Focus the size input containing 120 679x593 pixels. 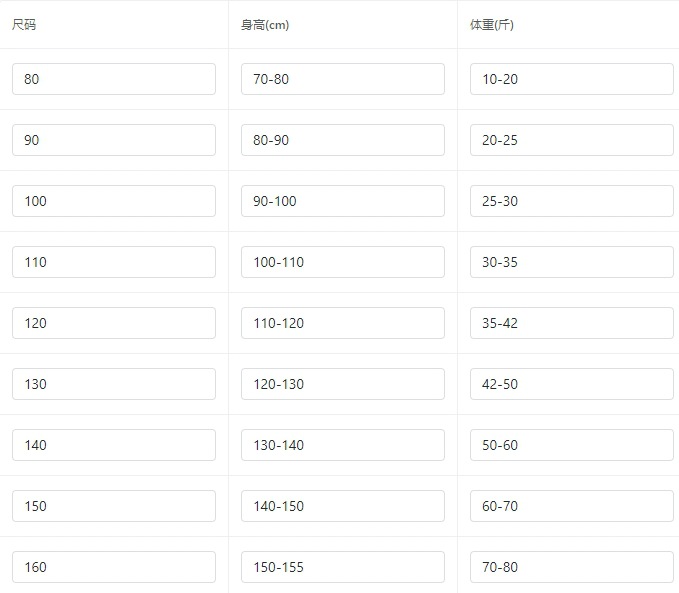114,323
